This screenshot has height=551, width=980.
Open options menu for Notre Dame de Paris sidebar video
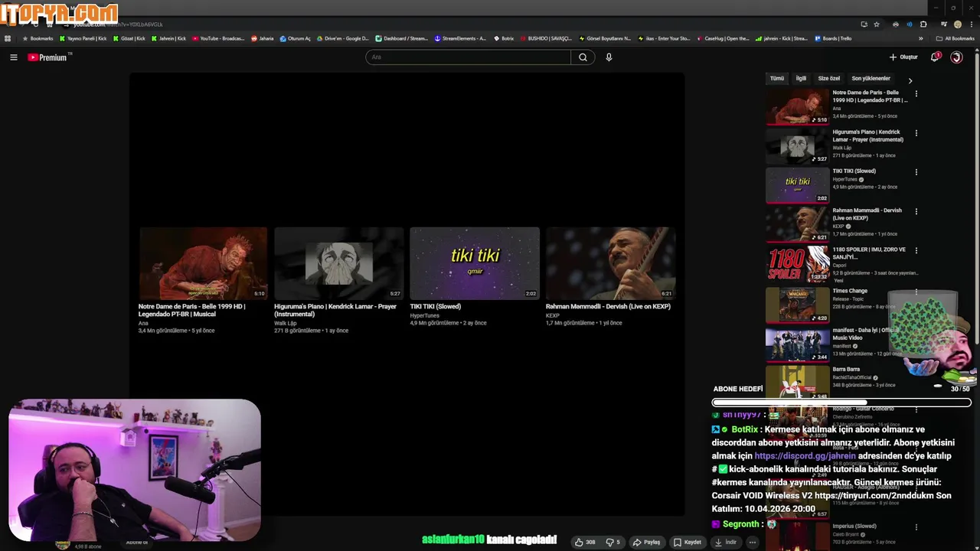pyautogui.click(x=916, y=93)
